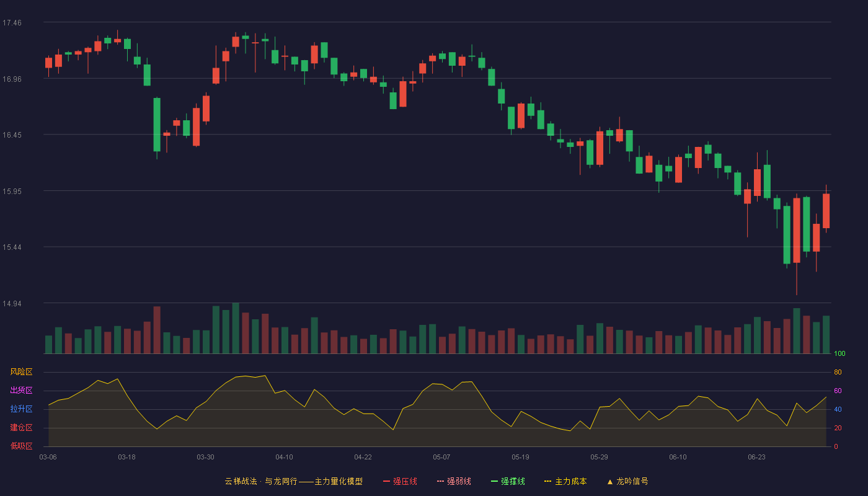Click the 04-22 date label

point(363,457)
